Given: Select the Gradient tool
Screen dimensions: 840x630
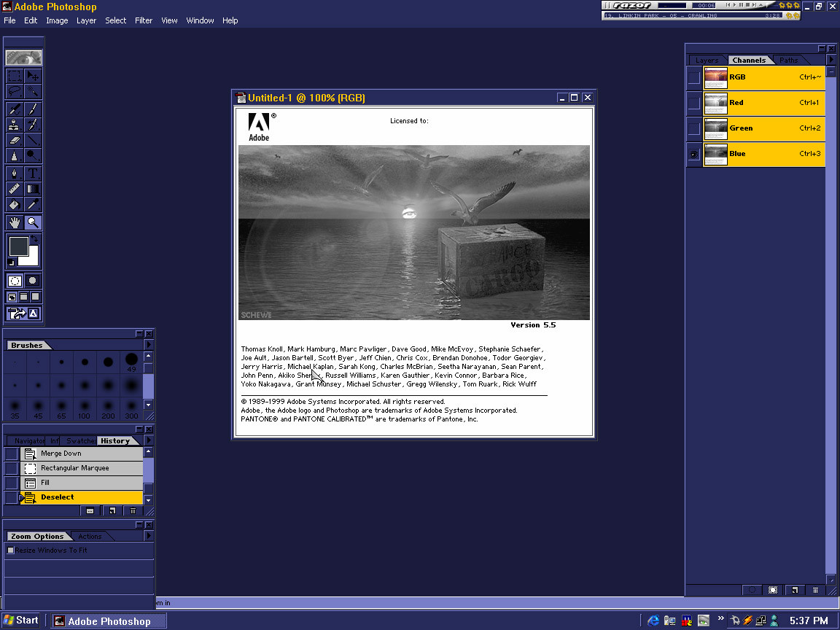Looking at the screenshot, I should (x=33, y=189).
